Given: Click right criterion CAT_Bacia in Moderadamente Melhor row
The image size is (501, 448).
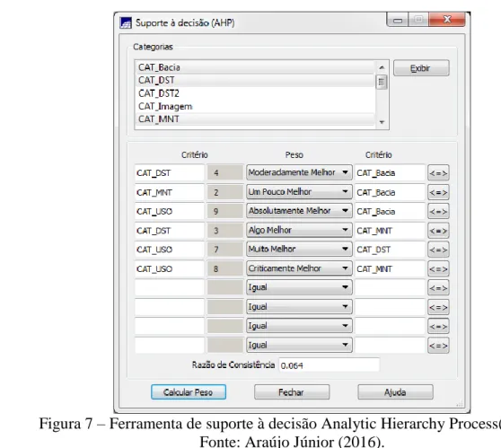Looking at the screenshot, I should 390,173.
